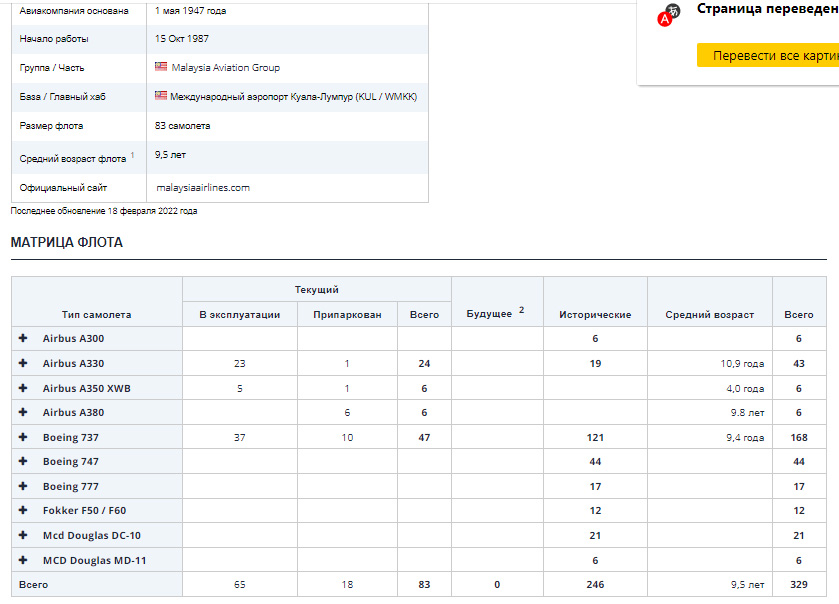This screenshot has width=839, height=604.
Task: Click the Boeing 747 aircraft name
Action: coord(71,462)
